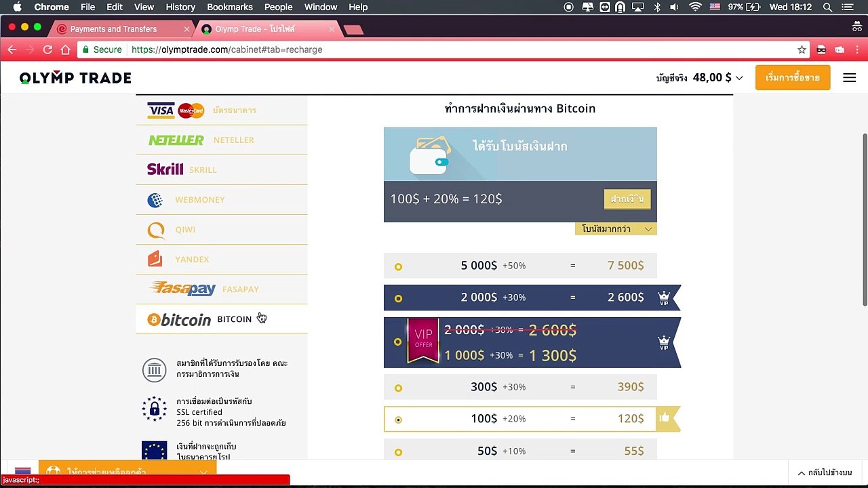Expand the support chat bar chevron
The image size is (868, 488).
coord(203,472)
